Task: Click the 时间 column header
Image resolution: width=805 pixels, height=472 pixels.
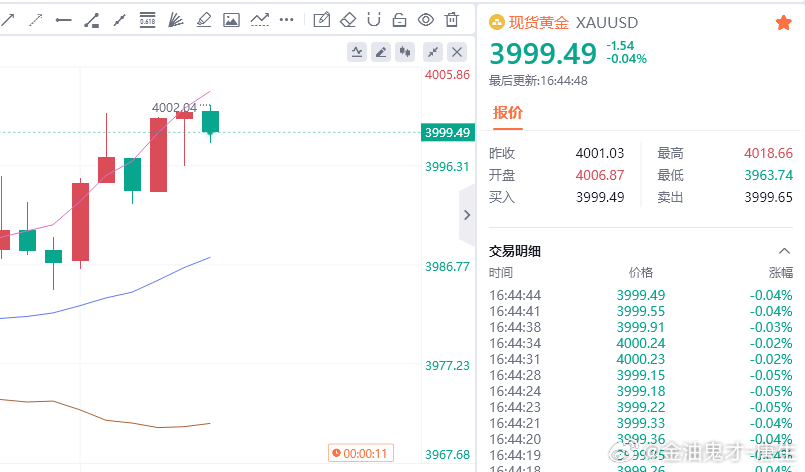Action: [501, 273]
